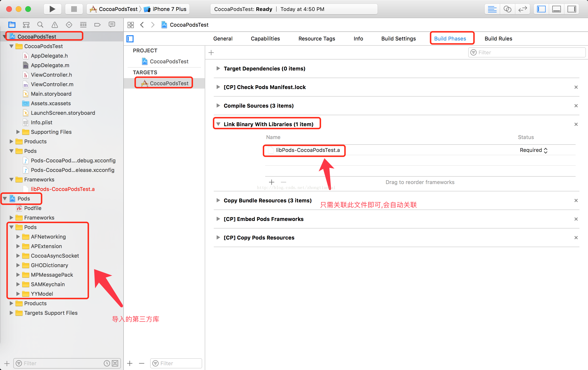Expand Copy Pods Resources section
This screenshot has width=588, height=370.
(218, 238)
